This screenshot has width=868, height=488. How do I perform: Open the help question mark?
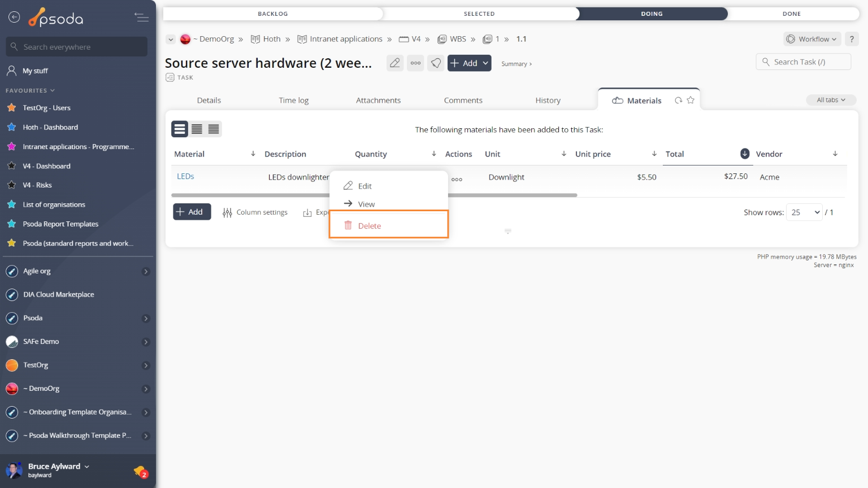(852, 39)
